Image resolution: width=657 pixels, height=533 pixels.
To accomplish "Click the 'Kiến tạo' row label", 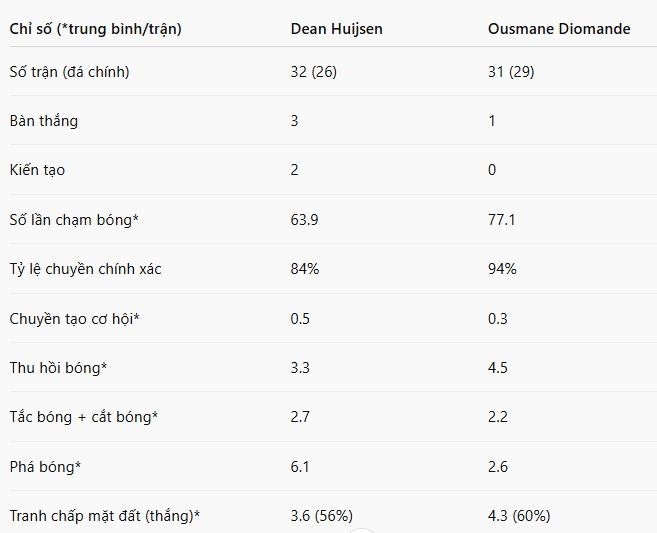I will coord(37,170).
